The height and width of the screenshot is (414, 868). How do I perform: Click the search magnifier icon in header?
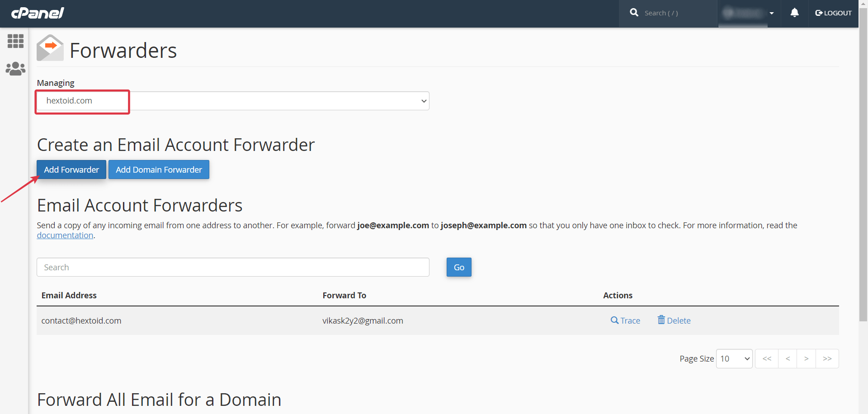[x=634, y=13]
